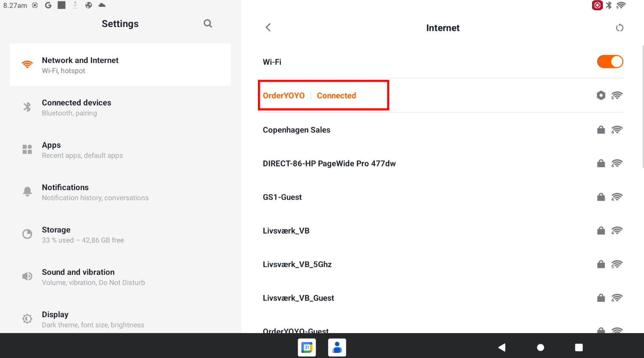Click the 8.27am clock in status bar
This screenshot has height=358, width=644.
(x=15, y=6)
